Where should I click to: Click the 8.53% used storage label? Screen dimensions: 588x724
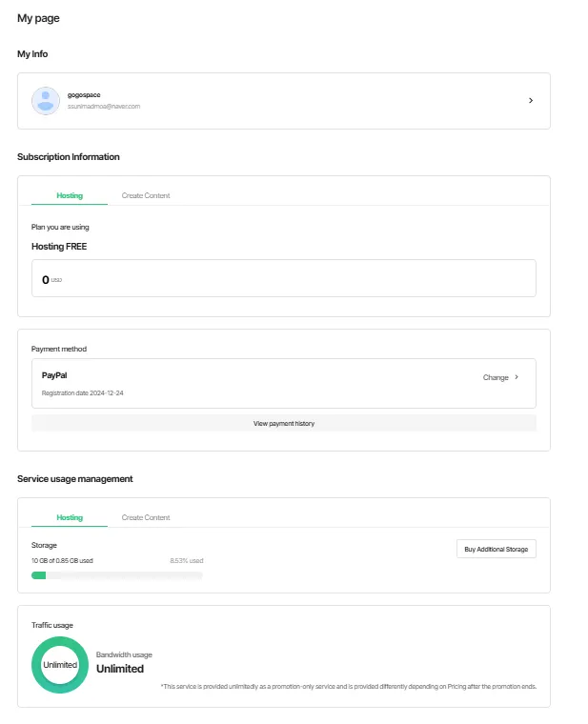pos(186,561)
